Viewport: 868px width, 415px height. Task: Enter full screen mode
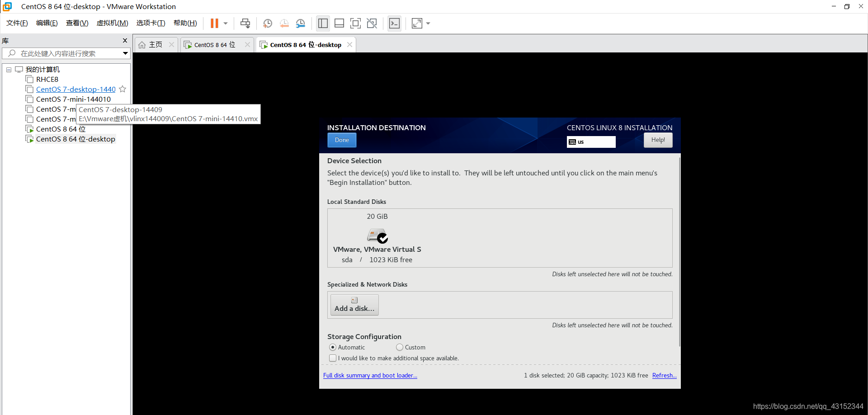point(356,23)
